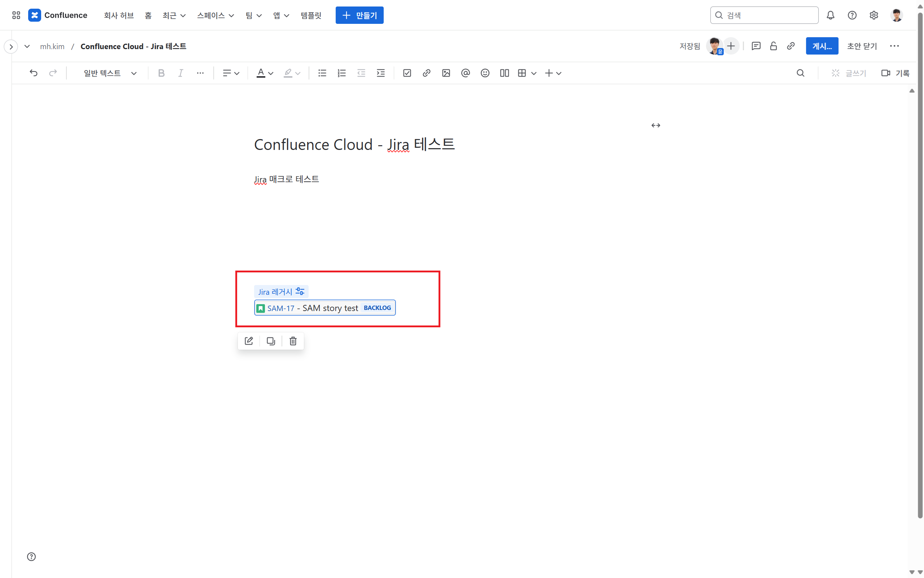Go to 홈 in the top navigation
The image size is (924, 578).
click(x=148, y=15)
